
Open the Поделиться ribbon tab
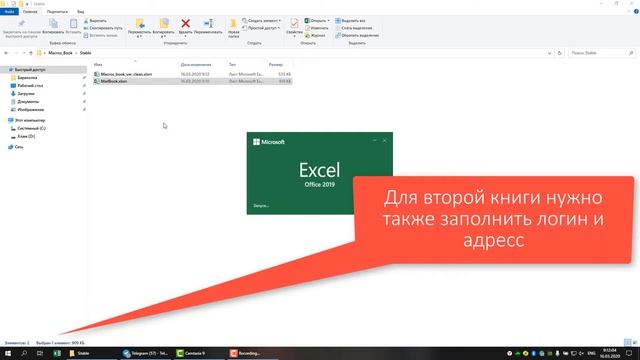(x=57, y=12)
